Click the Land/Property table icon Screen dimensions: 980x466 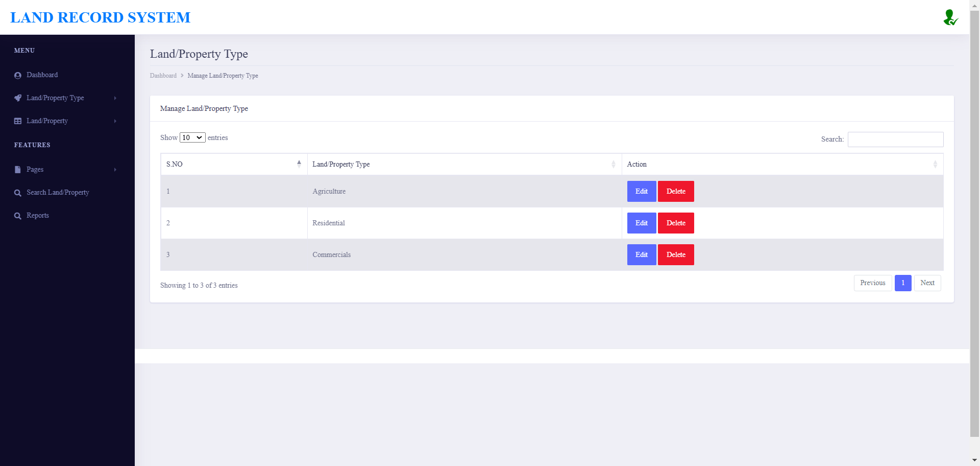18,121
